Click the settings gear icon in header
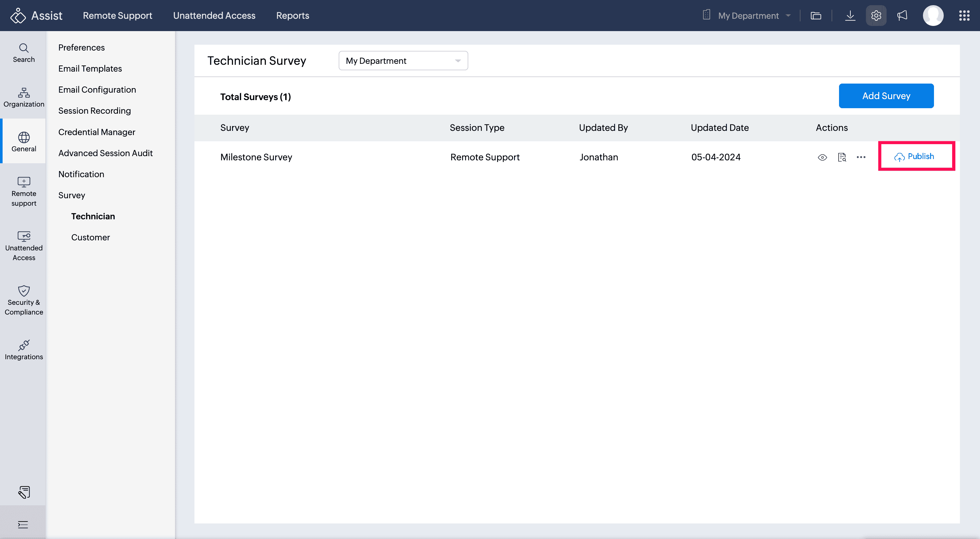 coord(876,16)
